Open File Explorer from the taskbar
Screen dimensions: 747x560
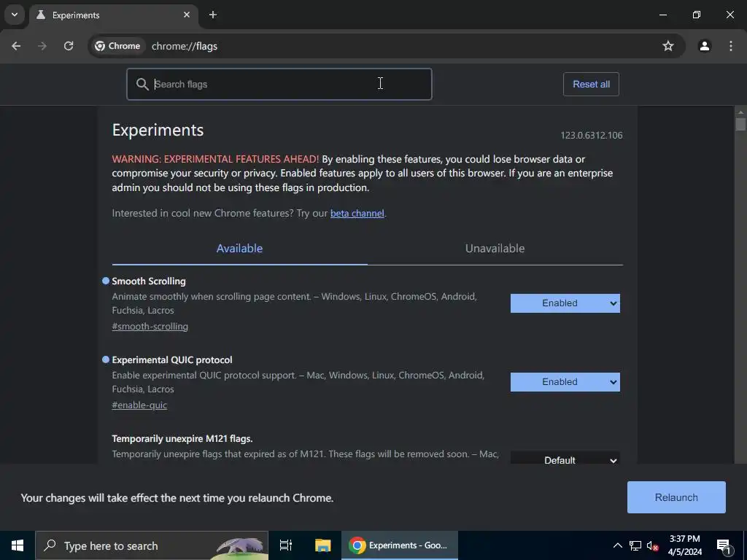pyautogui.click(x=322, y=545)
